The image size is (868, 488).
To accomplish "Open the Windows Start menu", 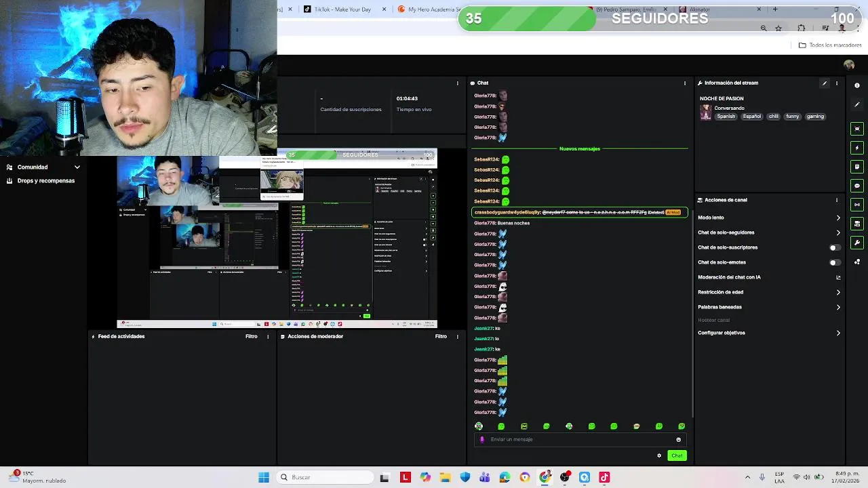I will [264, 477].
